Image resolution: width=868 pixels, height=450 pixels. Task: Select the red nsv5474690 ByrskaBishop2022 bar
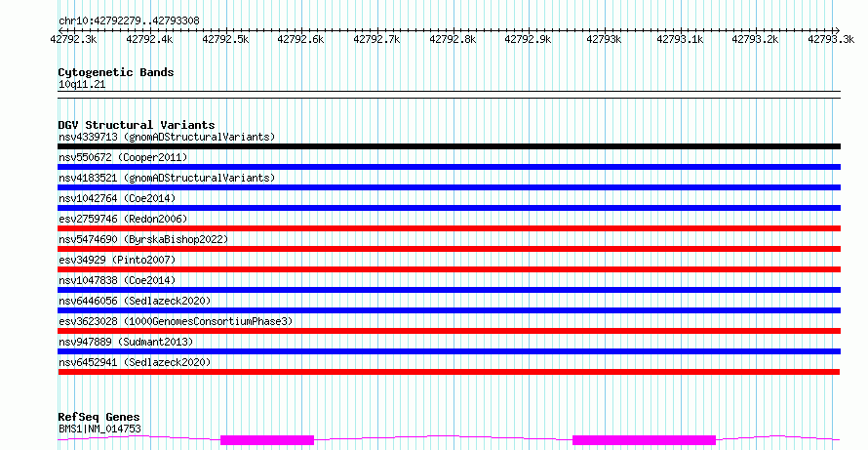pyautogui.click(x=449, y=249)
